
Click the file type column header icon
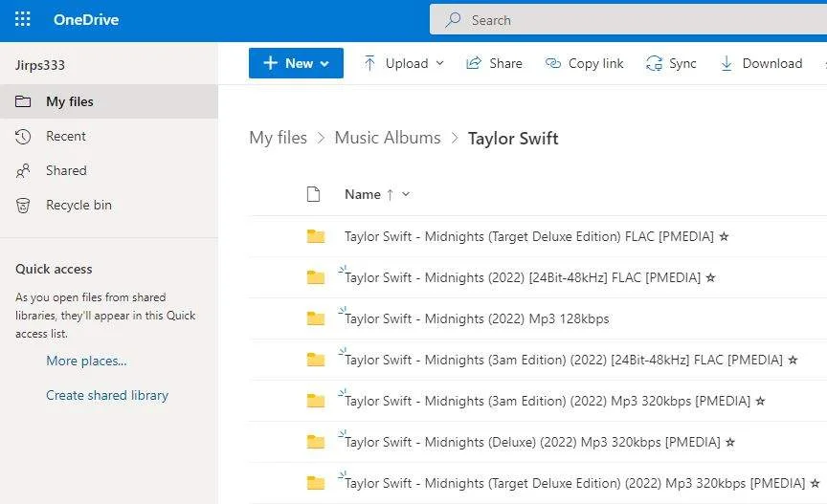[313, 194]
